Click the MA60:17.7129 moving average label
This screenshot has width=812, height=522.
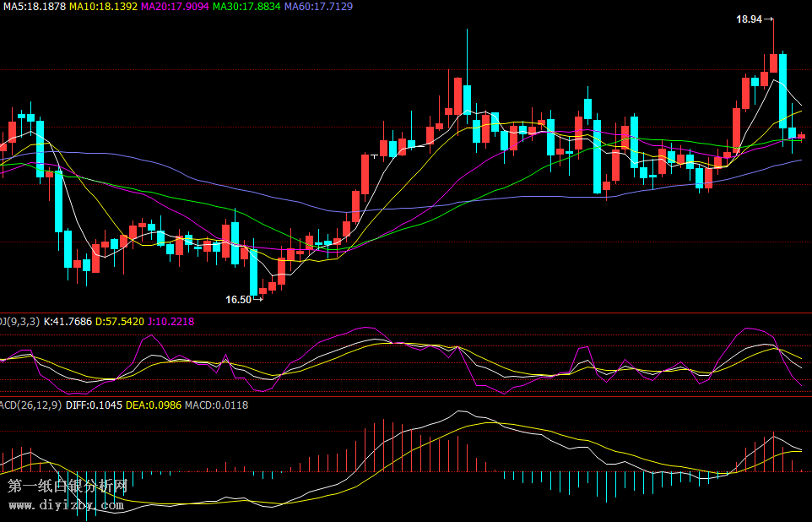pyautogui.click(x=319, y=7)
